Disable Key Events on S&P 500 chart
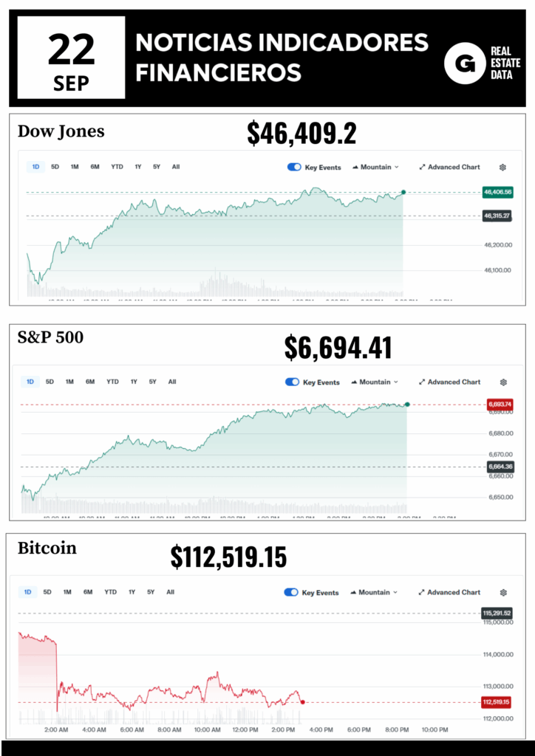Screen dimensions: 535x756 (292, 382)
